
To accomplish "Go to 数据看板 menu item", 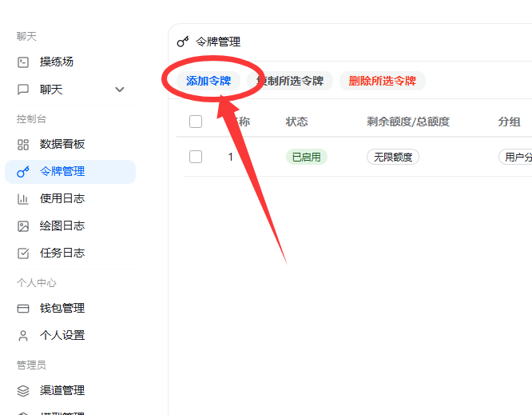I will [x=70, y=145].
